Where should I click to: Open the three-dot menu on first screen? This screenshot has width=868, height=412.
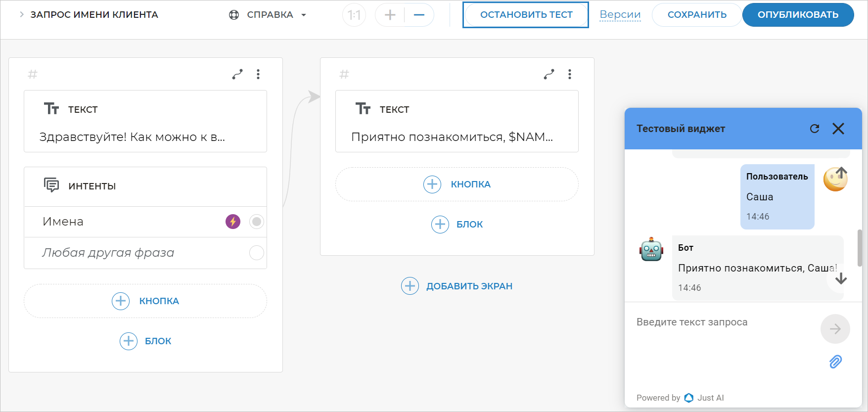click(x=258, y=74)
